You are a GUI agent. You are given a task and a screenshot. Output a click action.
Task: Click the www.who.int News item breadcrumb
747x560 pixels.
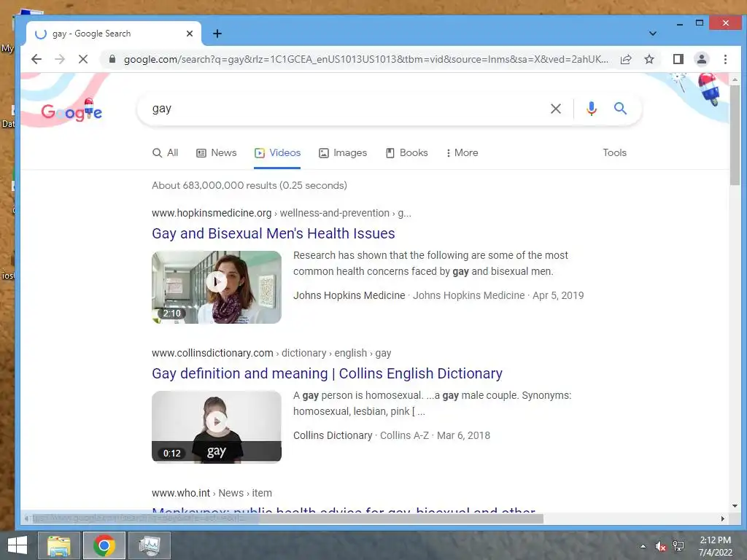pyautogui.click(x=212, y=493)
